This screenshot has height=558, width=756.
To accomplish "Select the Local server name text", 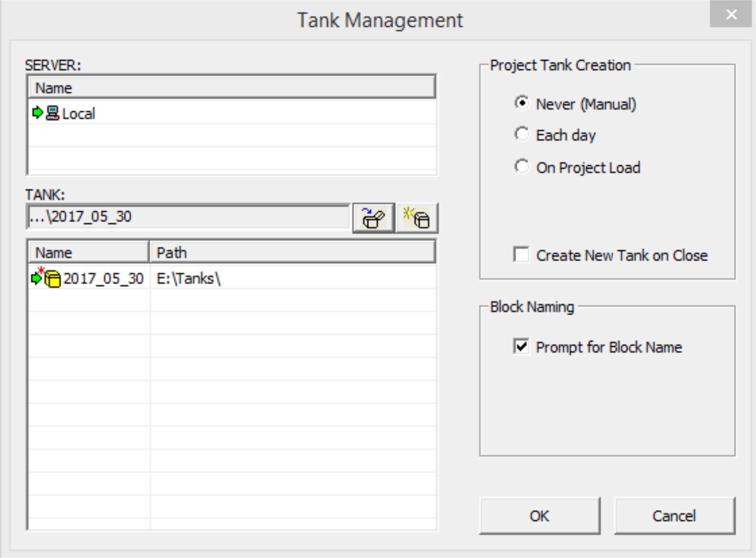I will coord(79,114).
